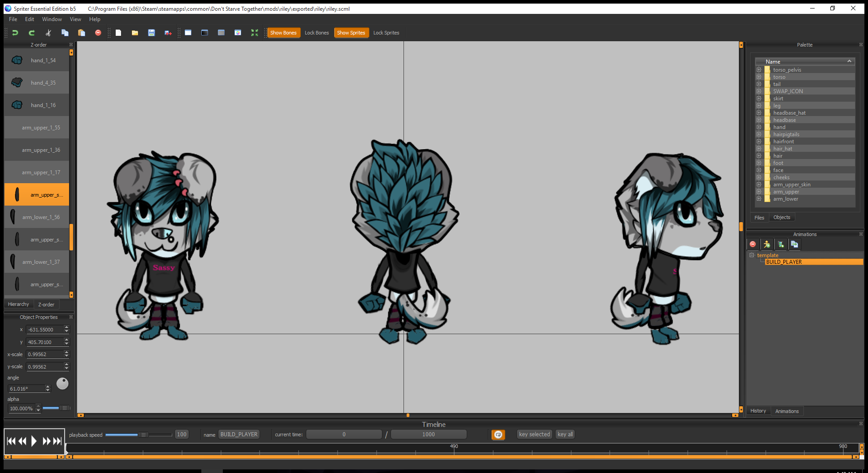The image size is (868, 473).
Task: Close the Object Properties panel
Action: coord(71,317)
